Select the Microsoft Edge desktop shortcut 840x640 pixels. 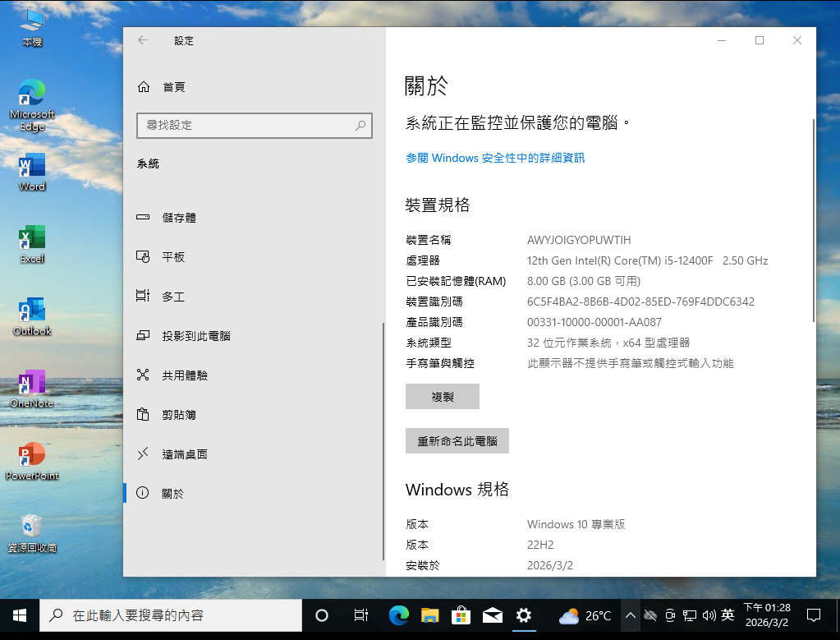tap(32, 105)
